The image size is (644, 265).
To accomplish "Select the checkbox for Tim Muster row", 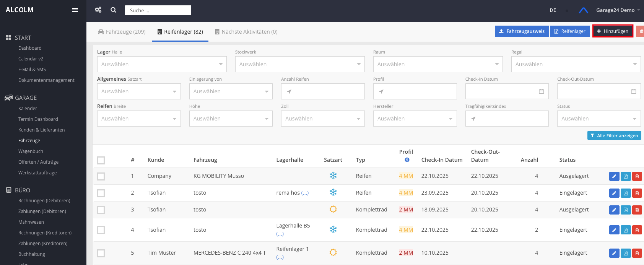I will [101, 253].
